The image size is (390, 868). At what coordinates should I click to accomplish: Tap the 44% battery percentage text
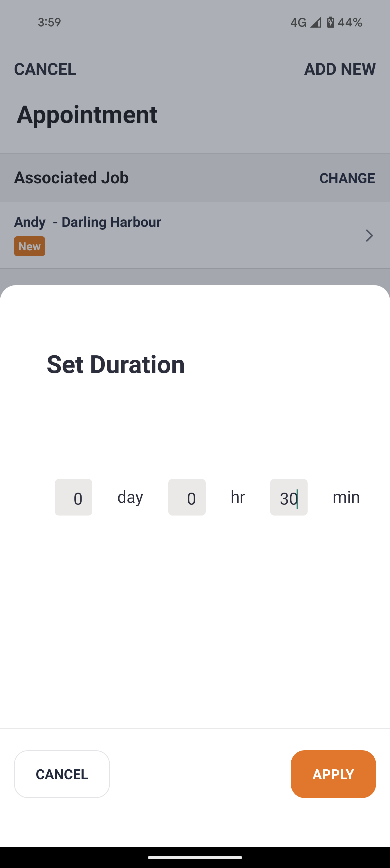pos(350,22)
